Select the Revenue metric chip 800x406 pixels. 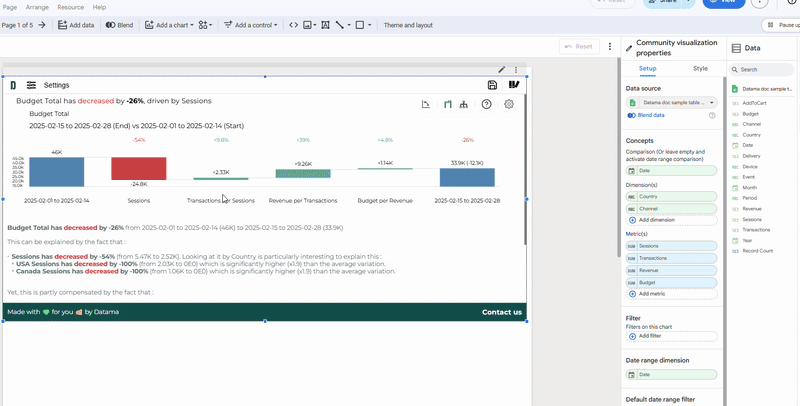pos(671,270)
